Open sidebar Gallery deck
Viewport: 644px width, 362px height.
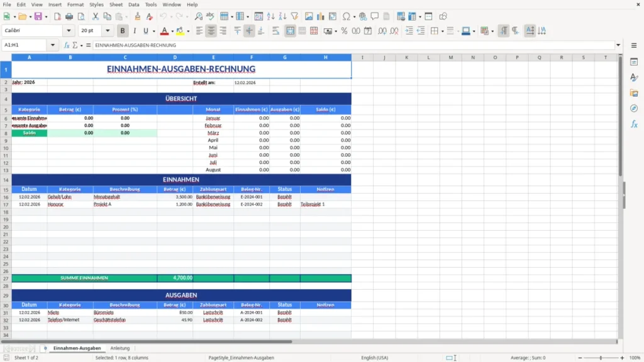(634, 93)
